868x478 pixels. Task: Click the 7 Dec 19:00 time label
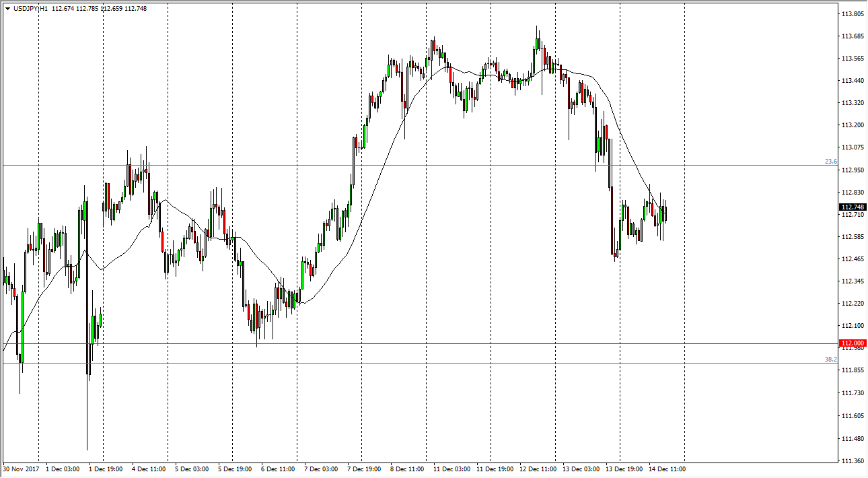364,469
